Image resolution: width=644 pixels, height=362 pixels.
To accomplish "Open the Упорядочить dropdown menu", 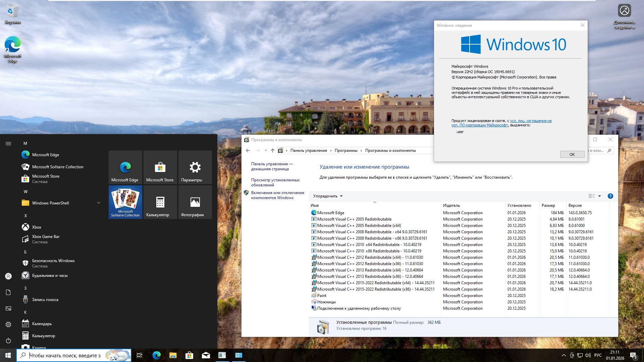I will point(328,196).
